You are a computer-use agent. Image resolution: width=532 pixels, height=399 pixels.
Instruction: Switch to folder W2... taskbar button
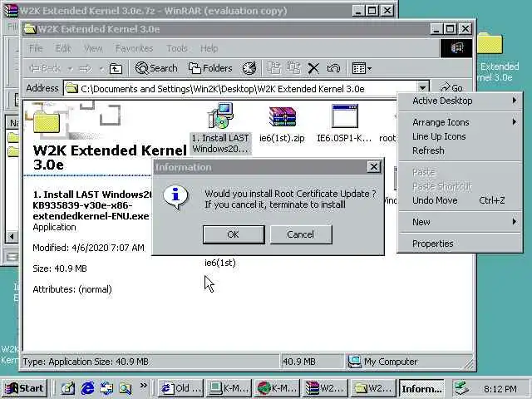point(373,388)
